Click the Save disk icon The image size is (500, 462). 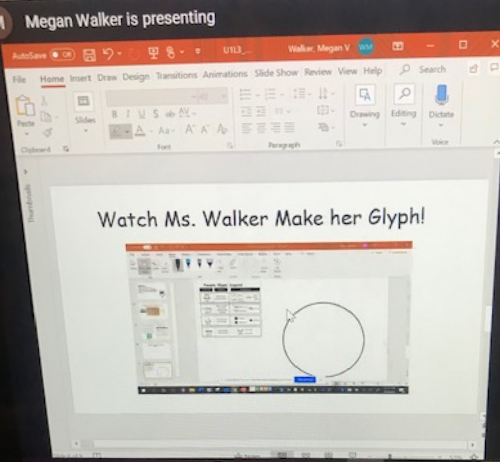(x=89, y=54)
